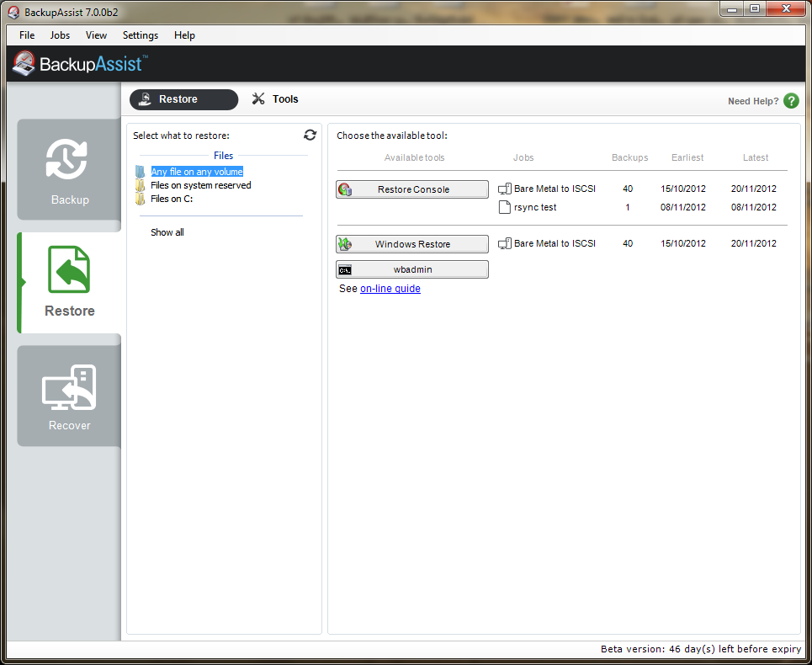
Task: Click the folder icon beside Files on C:
Action: click(141, 199)
